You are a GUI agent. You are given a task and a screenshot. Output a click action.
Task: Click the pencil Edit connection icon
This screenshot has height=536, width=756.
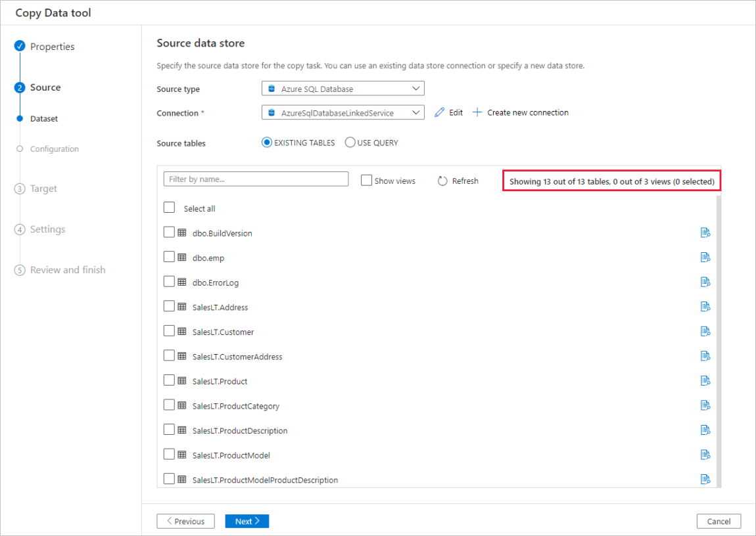click(439, 113)
